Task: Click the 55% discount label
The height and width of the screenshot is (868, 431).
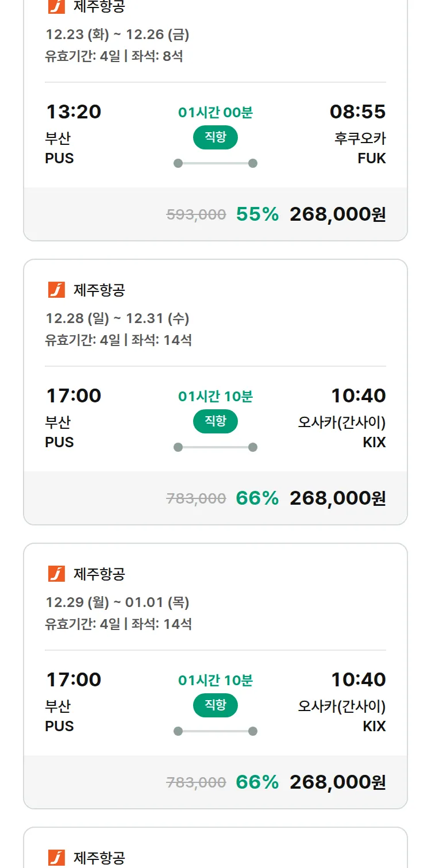Action: click(x=257, y=214)
